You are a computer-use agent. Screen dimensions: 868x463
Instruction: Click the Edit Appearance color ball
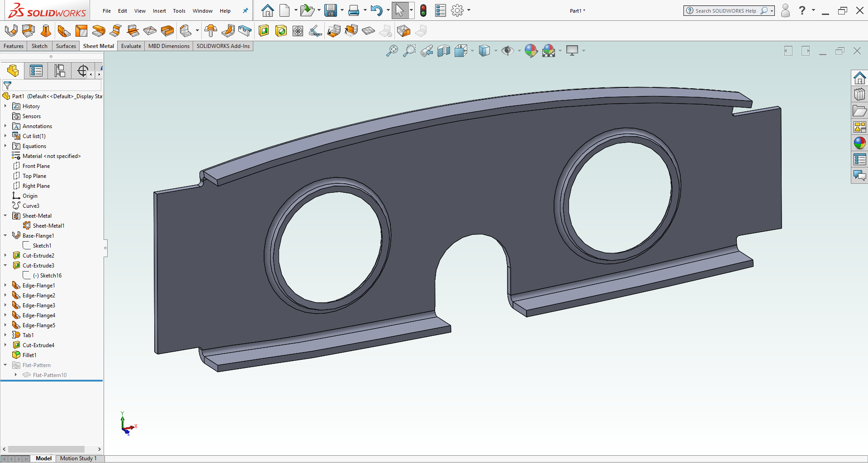[x=531, y=51]
